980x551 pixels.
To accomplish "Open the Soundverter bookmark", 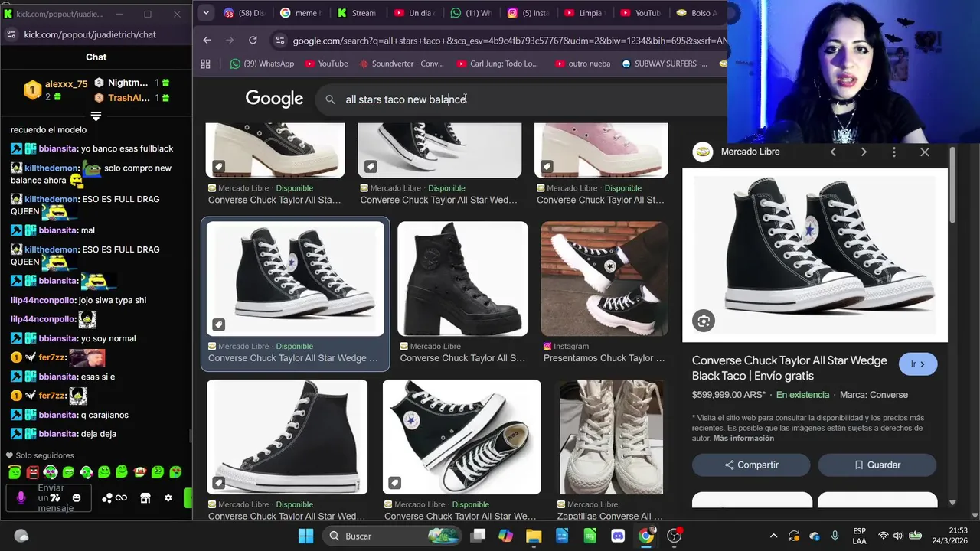I will (x=401, y=64).
